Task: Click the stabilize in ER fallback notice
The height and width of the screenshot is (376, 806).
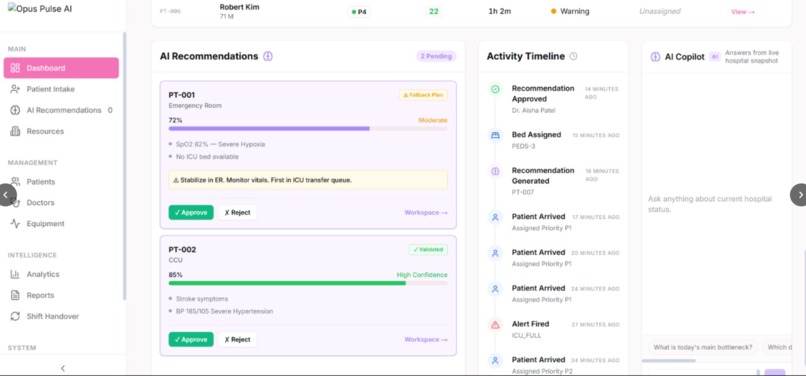Action: tap(308, 180)
